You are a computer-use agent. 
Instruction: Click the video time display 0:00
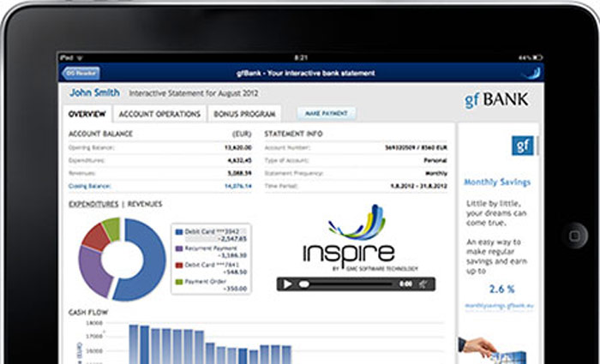pyautogui.click(x=405, y=284)
